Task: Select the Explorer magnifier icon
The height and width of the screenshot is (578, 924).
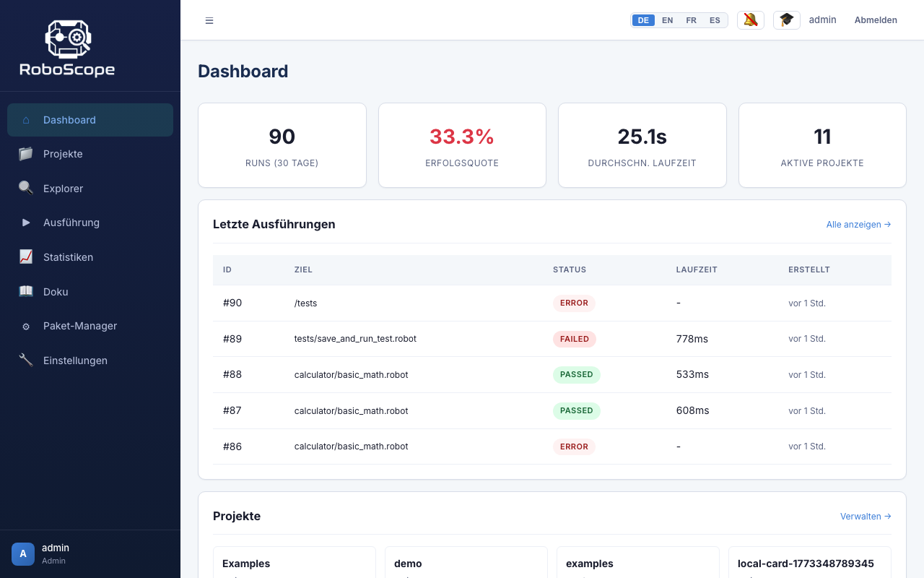Action: pyautogui.click(x=25, y=188)
